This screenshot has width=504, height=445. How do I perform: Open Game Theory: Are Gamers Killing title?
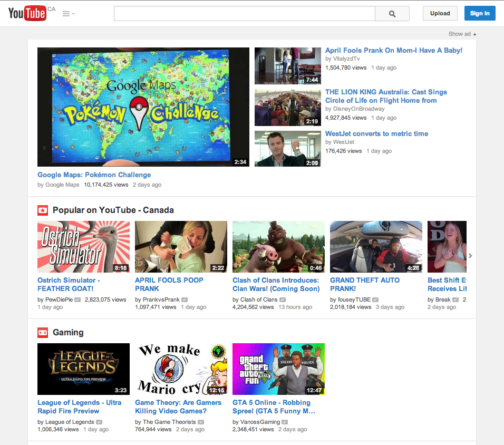(178, 407)
